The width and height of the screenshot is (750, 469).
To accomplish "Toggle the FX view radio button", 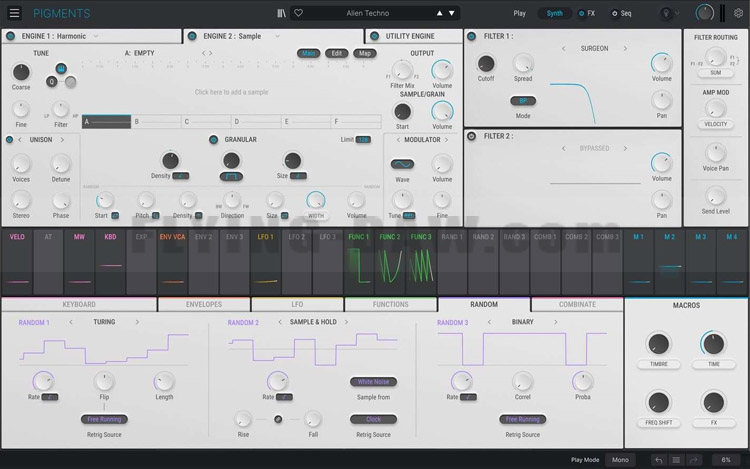I will tap(581, 13).
